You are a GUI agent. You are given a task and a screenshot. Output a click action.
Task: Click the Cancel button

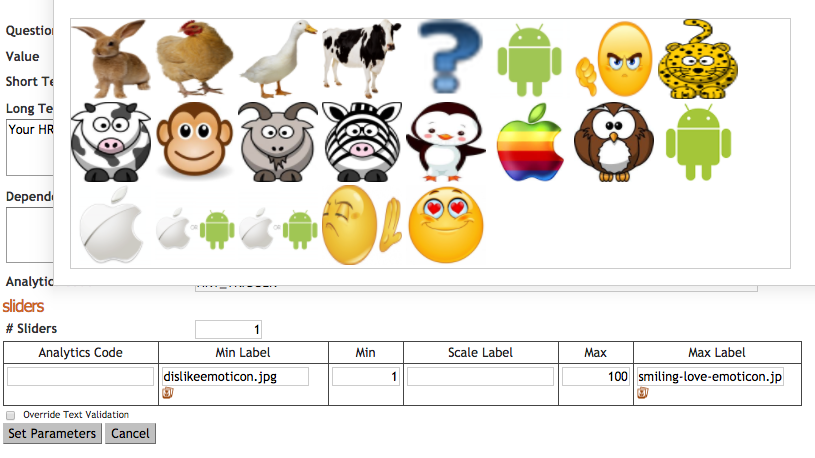pos(130,434)
